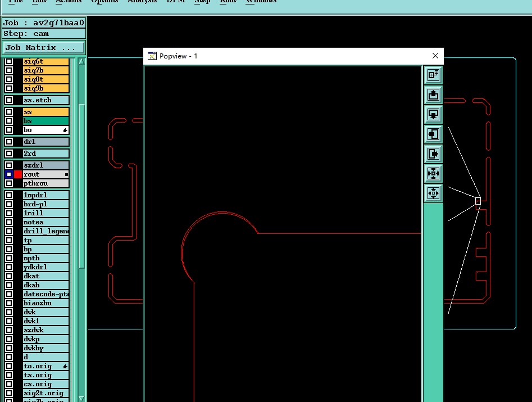Viewport: 532px width, 402px height.
Task: Pan the Popview up with the up-arrow icon
Action: point(433,94)
